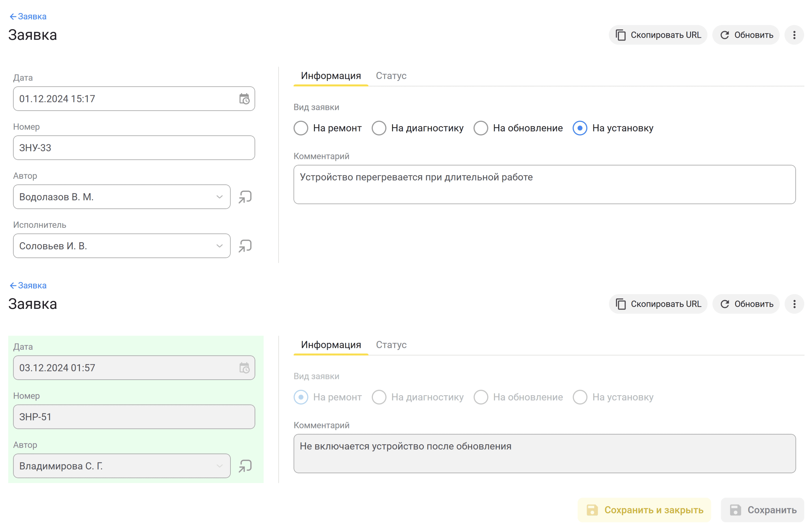812x525 pixels.
Task: Click three-dot menu in lower form header
Action: pos(794,304)
